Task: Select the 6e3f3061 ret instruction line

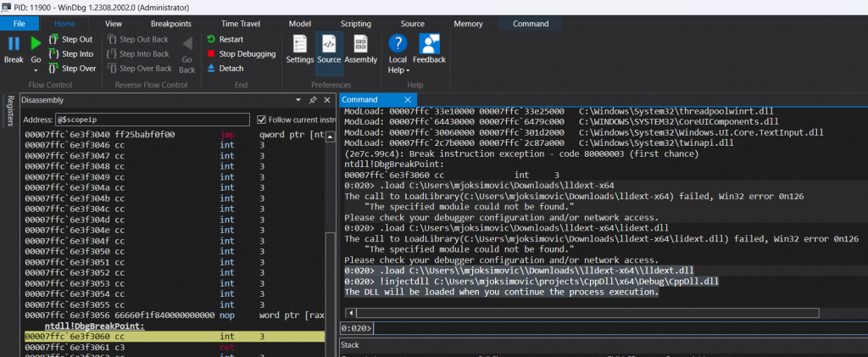Action: point(175,348)
